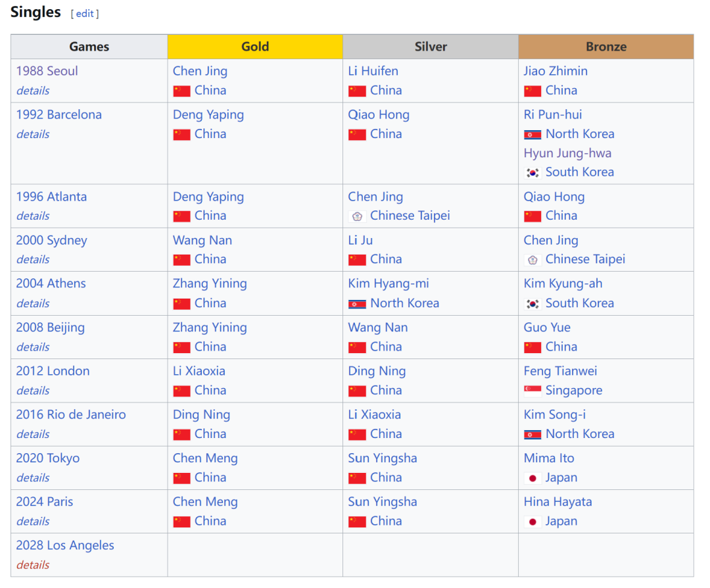The image size is (710, 588).
Task: Click the Bronze column header
Action: pos(605,47)
